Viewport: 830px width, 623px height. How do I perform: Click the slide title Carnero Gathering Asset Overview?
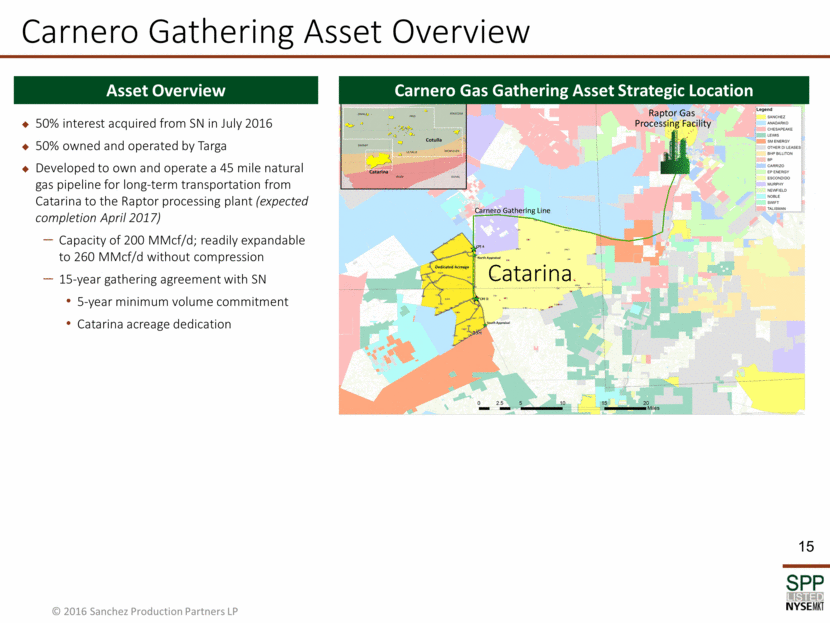[275, 32]
